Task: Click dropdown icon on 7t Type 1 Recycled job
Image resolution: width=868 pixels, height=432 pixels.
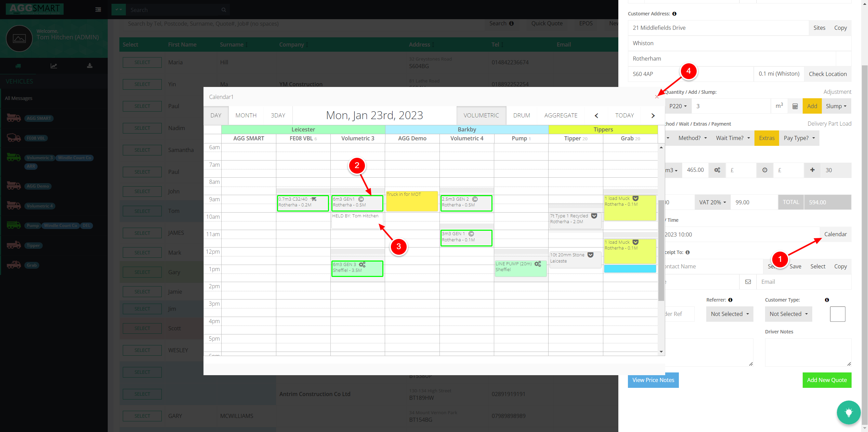Action: 594,216
